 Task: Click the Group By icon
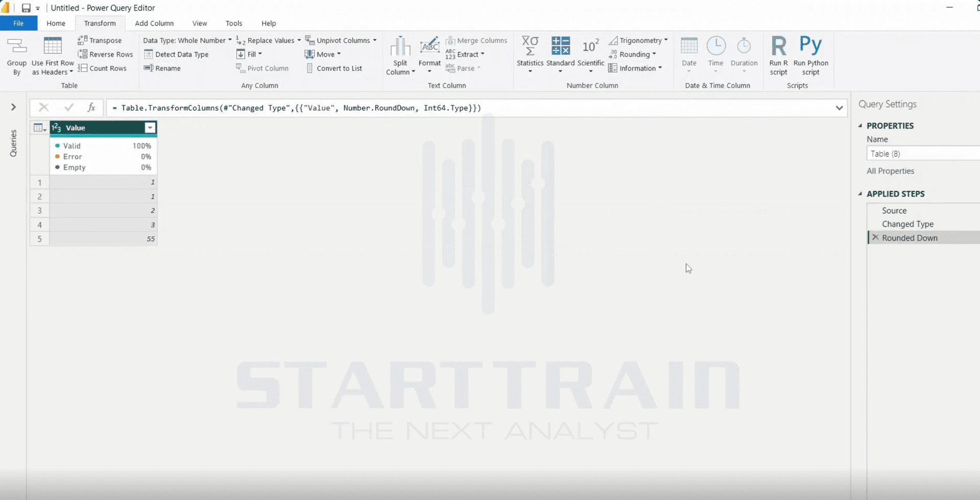(x=16, y=47)
